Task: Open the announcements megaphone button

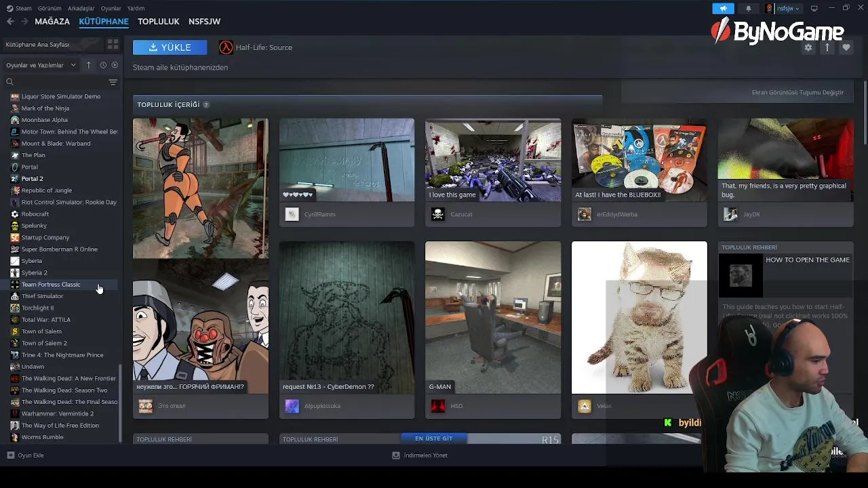Action: pyautogui.click(x=724, y=8)
